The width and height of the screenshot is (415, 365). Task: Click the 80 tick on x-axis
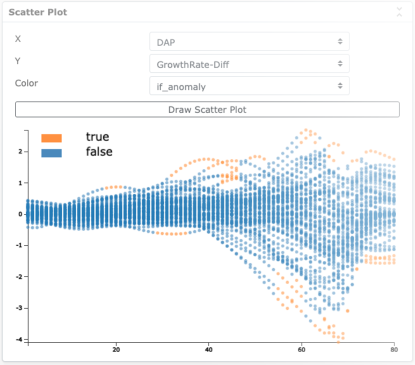click(x=394, y=349)
